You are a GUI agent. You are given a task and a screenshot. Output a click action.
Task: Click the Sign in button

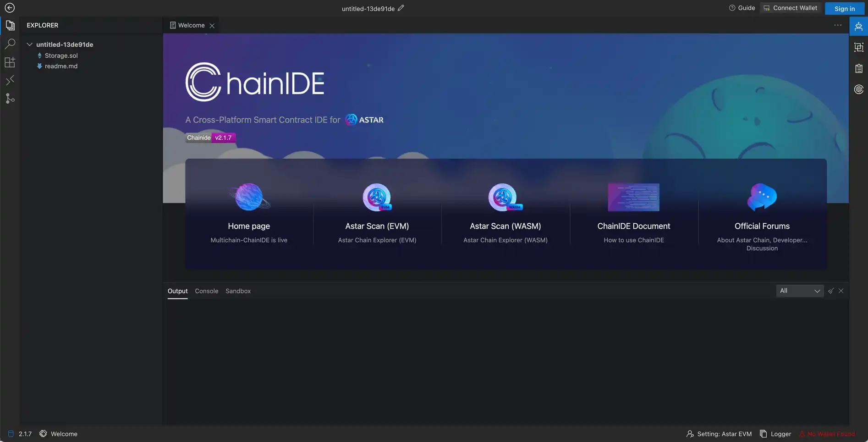pyautogui.click(x=844, y=9)
